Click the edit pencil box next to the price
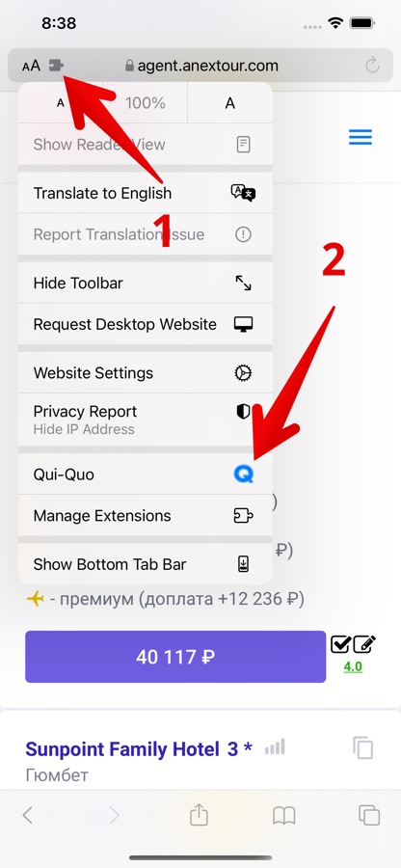 coord(364,644)
